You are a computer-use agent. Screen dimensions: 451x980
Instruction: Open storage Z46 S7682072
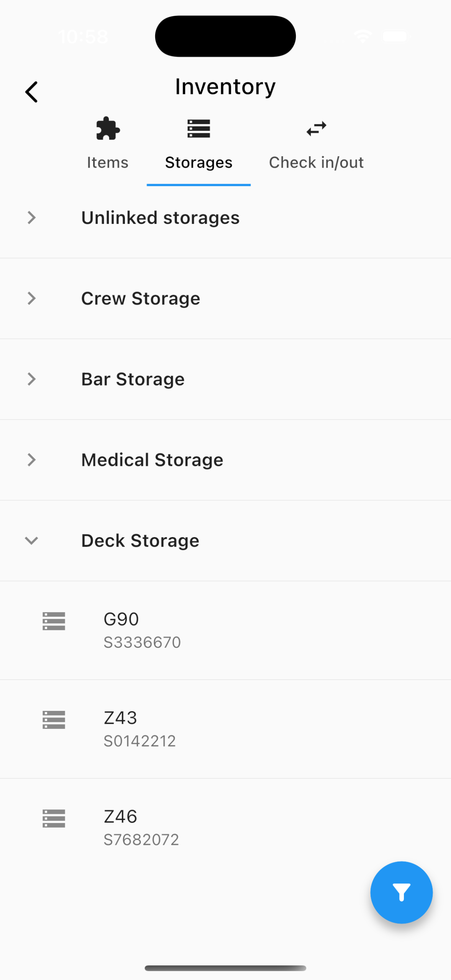(x=141, y=827)
